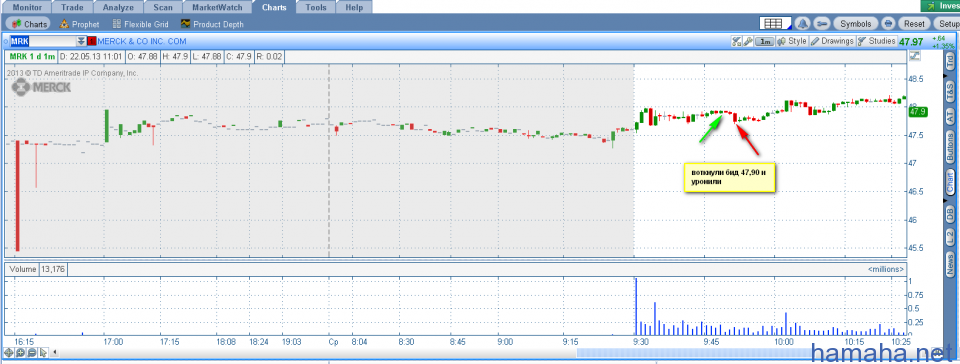Click the printer icon
The image size is (960, 364).
pyautogui.click(x=888, y=24)
